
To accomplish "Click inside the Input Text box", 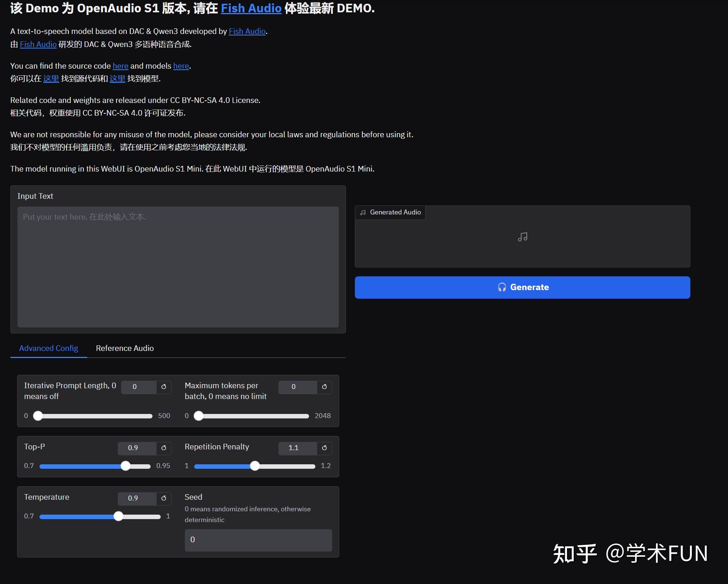I will (x=177, y=267).
